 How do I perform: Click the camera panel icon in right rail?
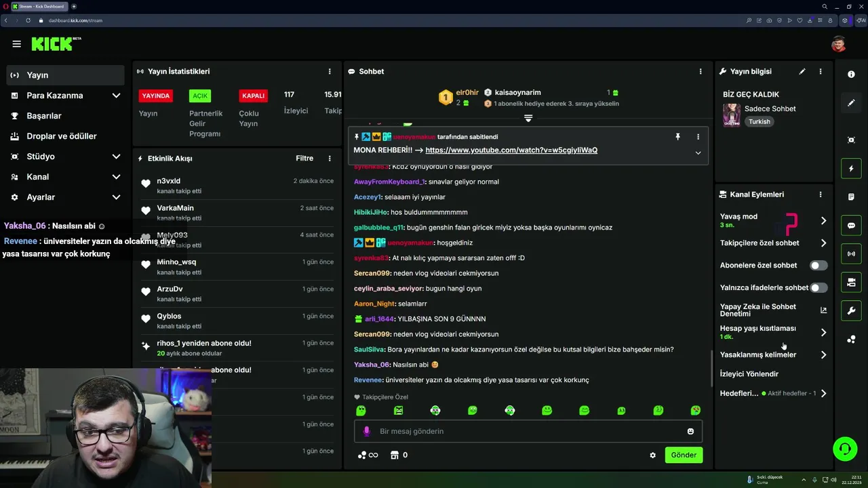[851, 282]
